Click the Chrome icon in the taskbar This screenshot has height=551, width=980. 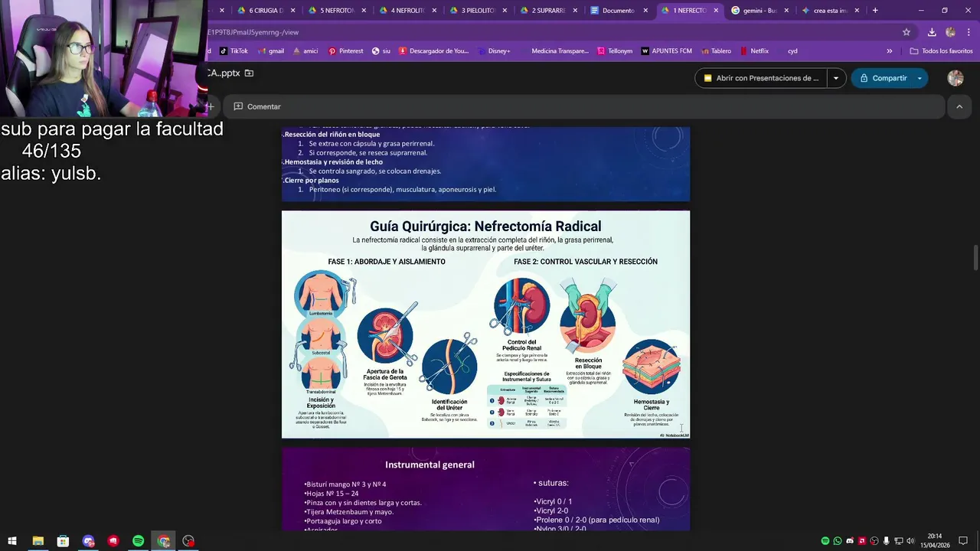coord(164,541)
